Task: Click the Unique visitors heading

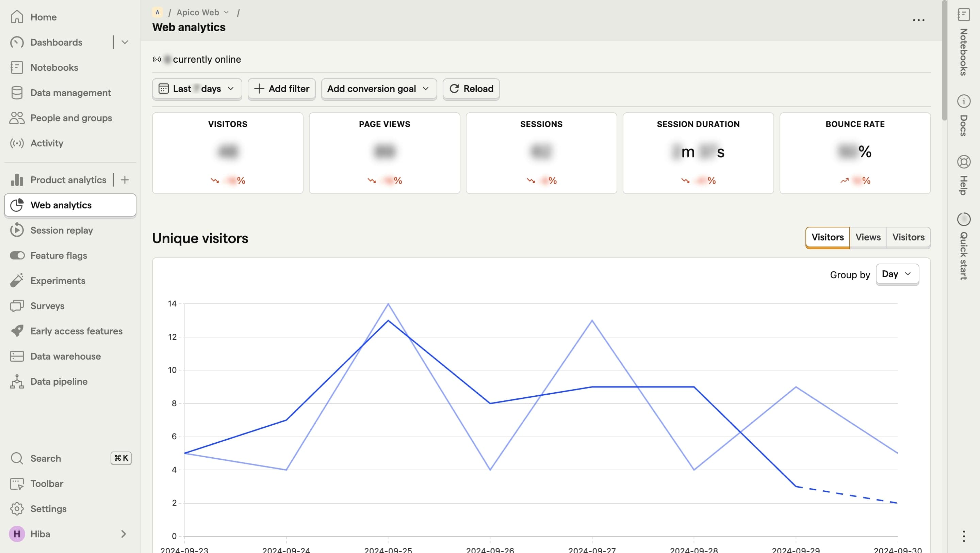Action: tap(200, 238)
